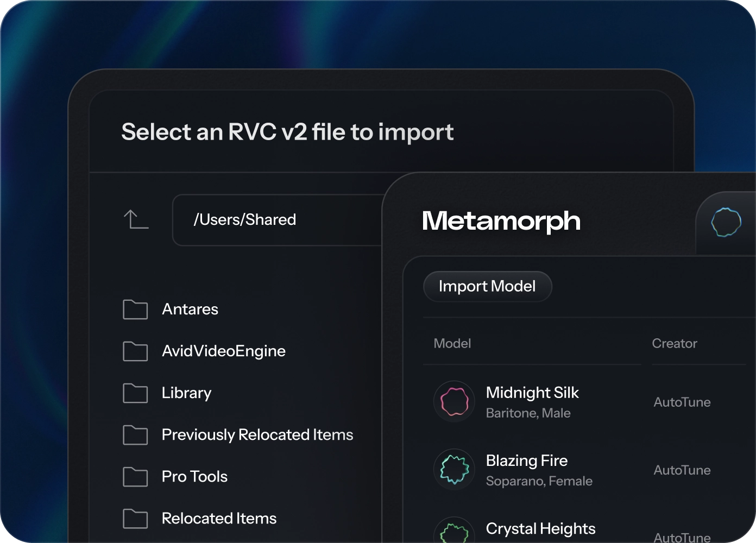Select the Relocated Items entry
This screenshot has width=756, height=543.
[219, 518]
